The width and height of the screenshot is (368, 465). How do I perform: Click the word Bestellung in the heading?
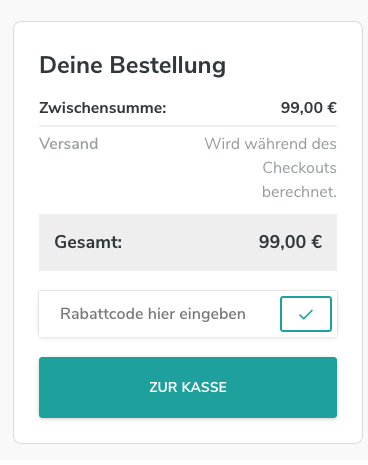point(168,65)
